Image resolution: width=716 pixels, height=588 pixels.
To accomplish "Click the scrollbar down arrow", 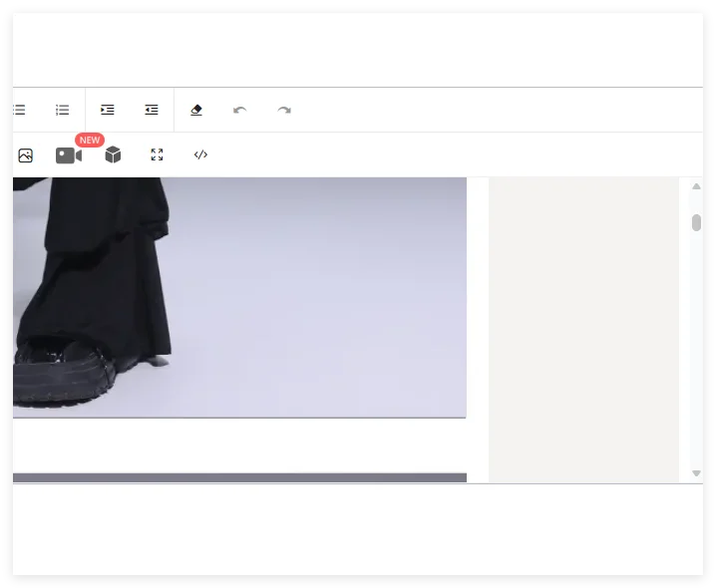I will [696, 473].
